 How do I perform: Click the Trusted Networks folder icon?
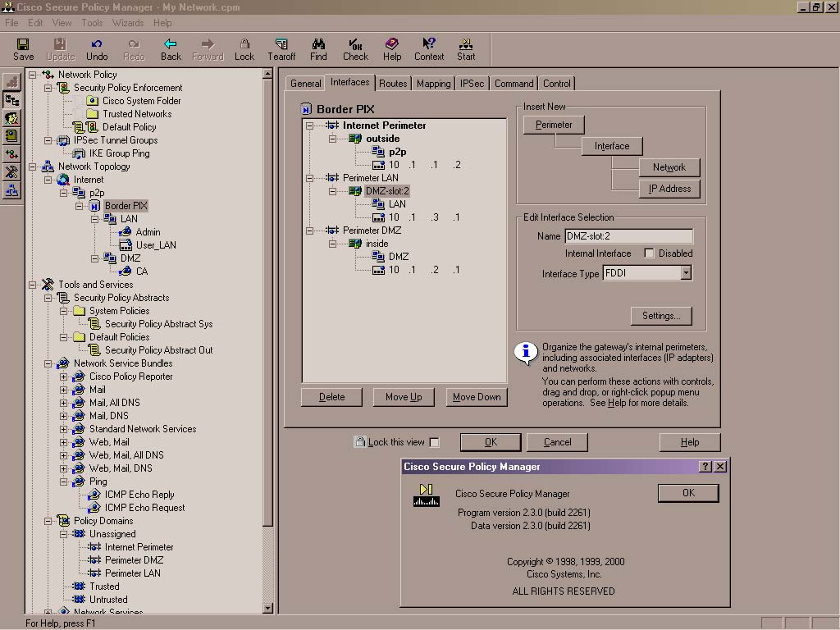(92, 113)
